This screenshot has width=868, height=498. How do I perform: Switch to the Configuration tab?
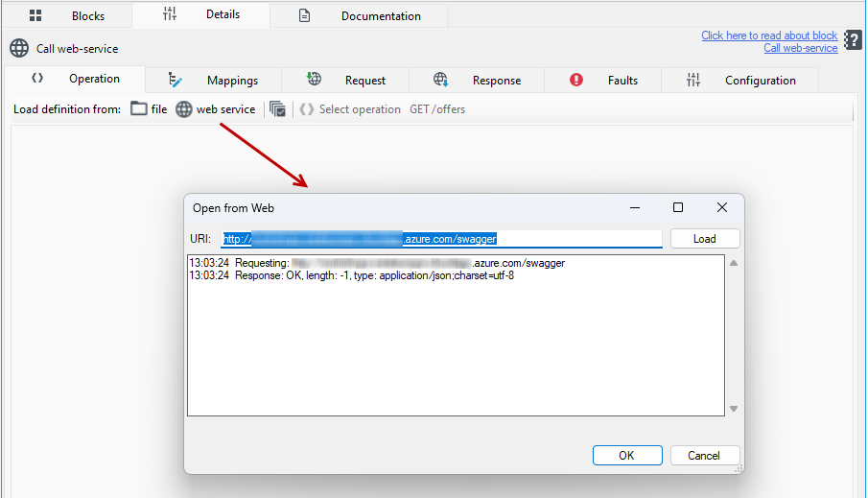[x=739, y=81]
